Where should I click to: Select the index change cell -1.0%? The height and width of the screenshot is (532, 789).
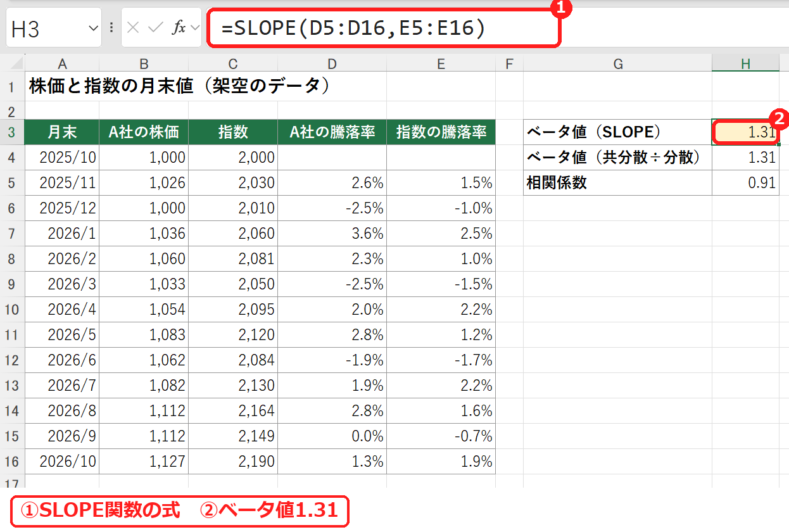(441, 208)
